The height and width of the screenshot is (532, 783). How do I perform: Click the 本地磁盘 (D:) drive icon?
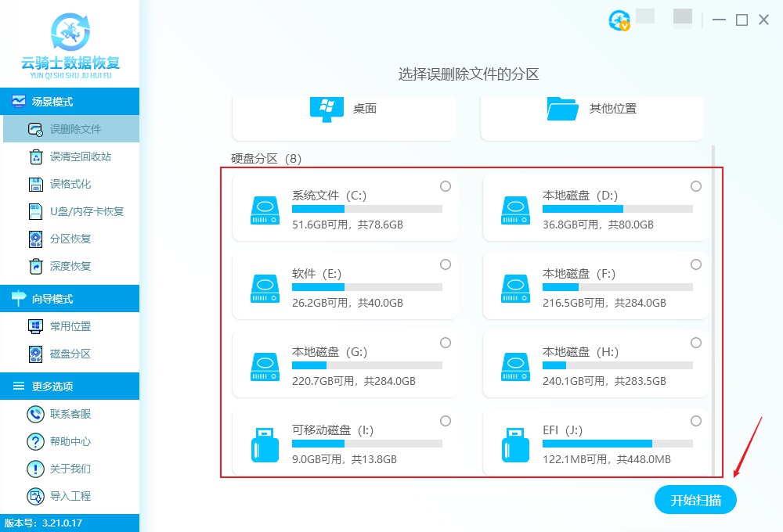click(515, 210)
